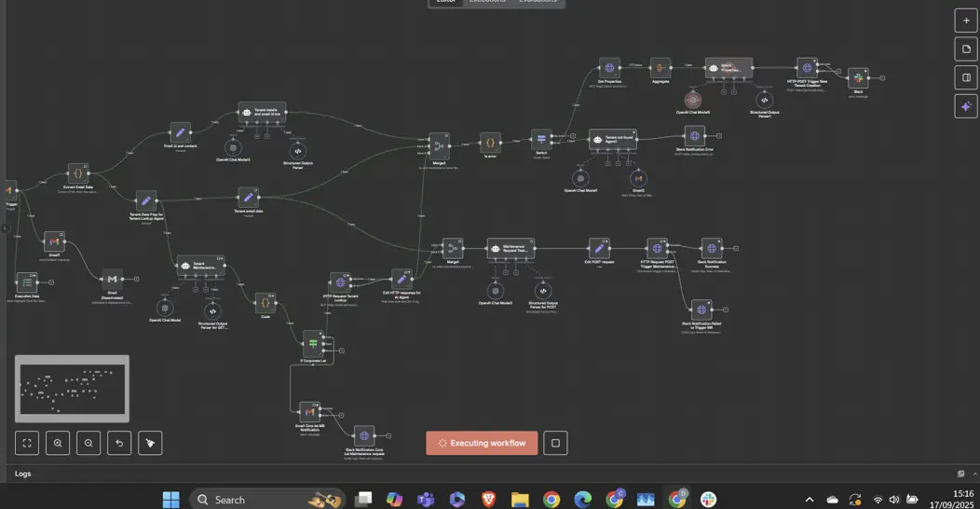Open the OpenAI Chat Model1 sub-node
980x509 pixels.
coord(580,178)
